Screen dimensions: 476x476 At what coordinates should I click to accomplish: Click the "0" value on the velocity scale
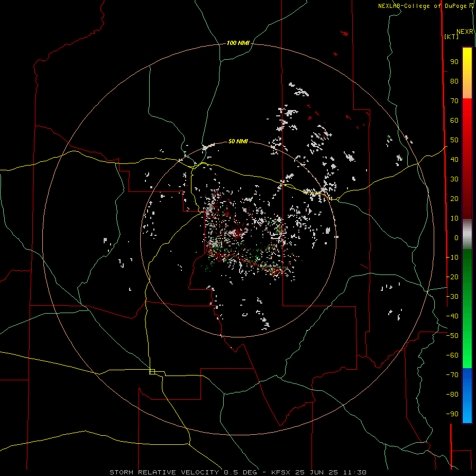[x=456, y=238]
